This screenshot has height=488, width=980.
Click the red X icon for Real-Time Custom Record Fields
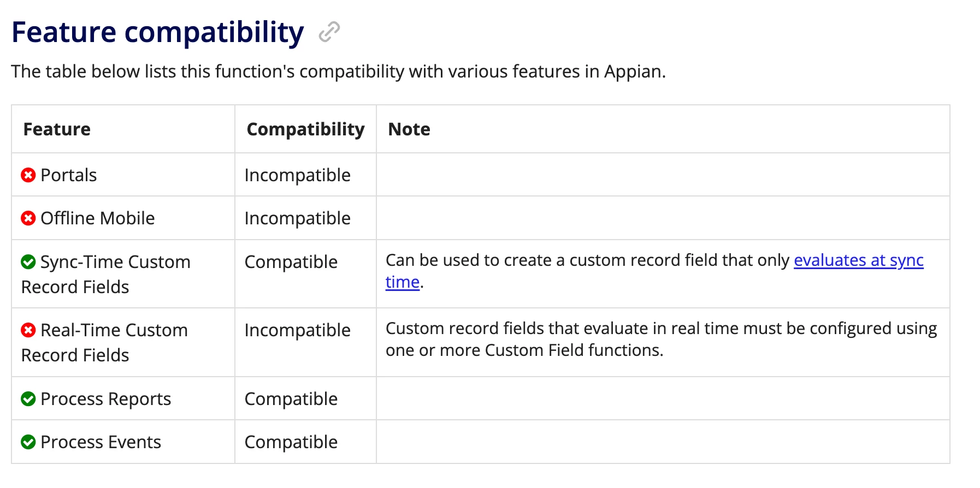[28, 330]
